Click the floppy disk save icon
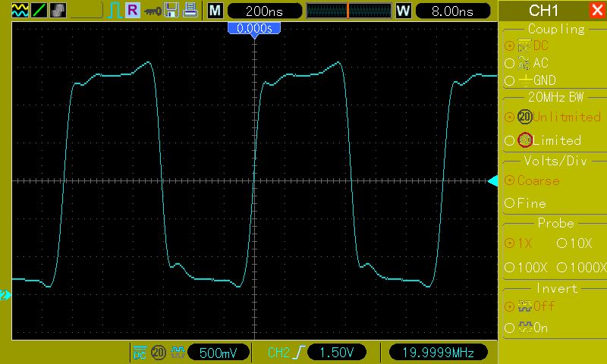The height and width of the screenshot is (364, 607). coord(171,11)
